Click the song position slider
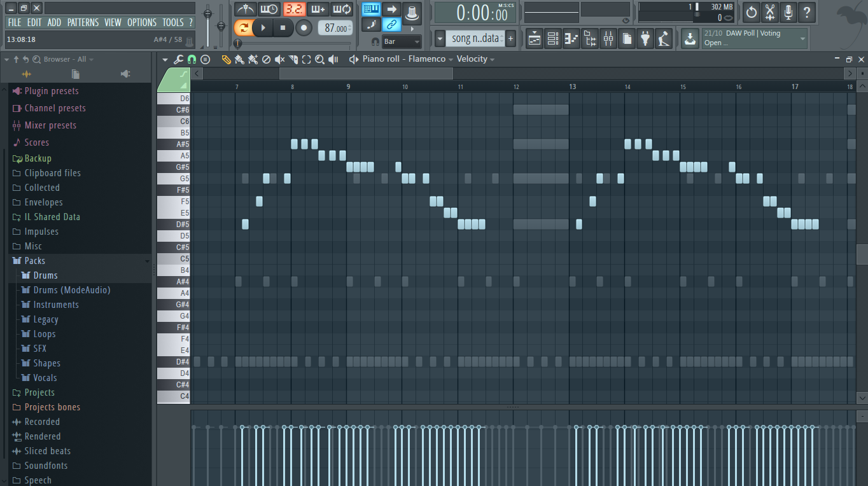This screenshot has height=486, width=868. click(x=293, y=43)
